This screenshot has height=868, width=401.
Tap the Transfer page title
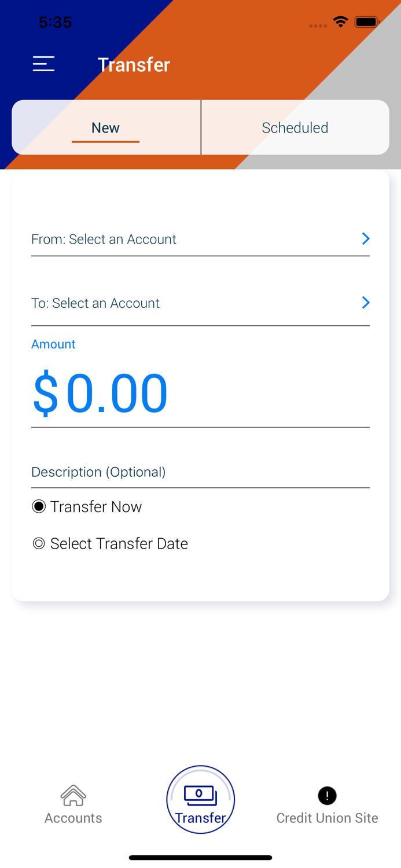[x=134, y=65]
